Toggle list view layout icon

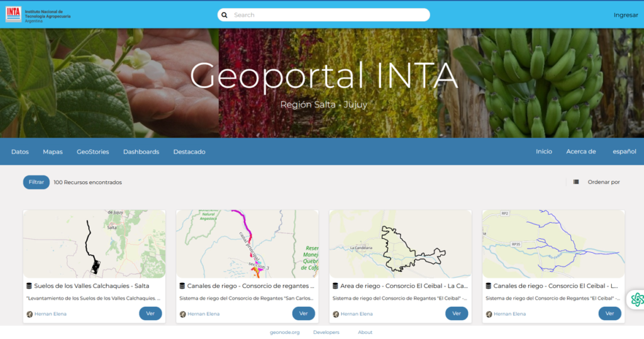coord(576,182)
